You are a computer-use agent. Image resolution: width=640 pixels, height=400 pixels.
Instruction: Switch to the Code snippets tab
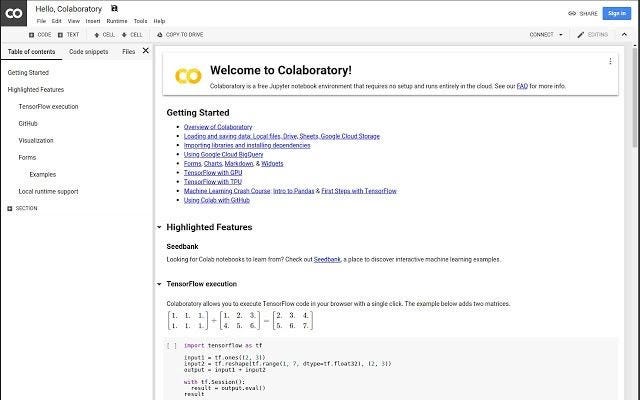tap(89, 52)
